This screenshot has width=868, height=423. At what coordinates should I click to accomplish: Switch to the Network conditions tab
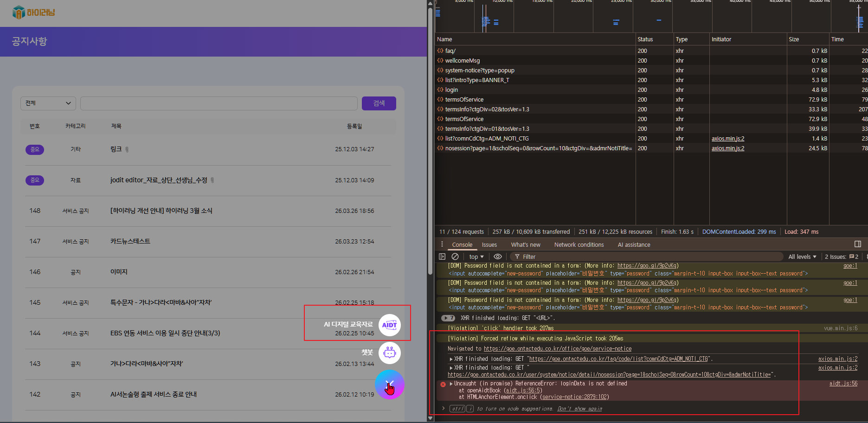coord(579,244)
